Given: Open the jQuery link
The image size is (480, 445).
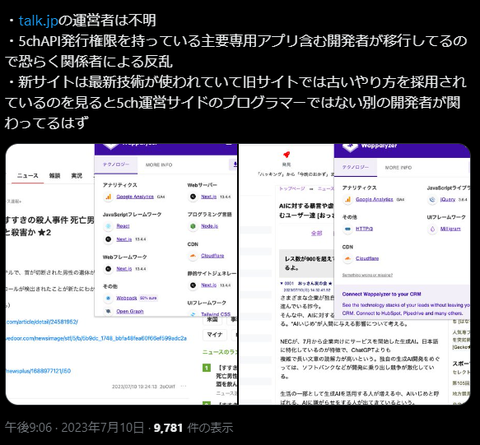Looking at the screenshot, I should click(x=448, y=199).
